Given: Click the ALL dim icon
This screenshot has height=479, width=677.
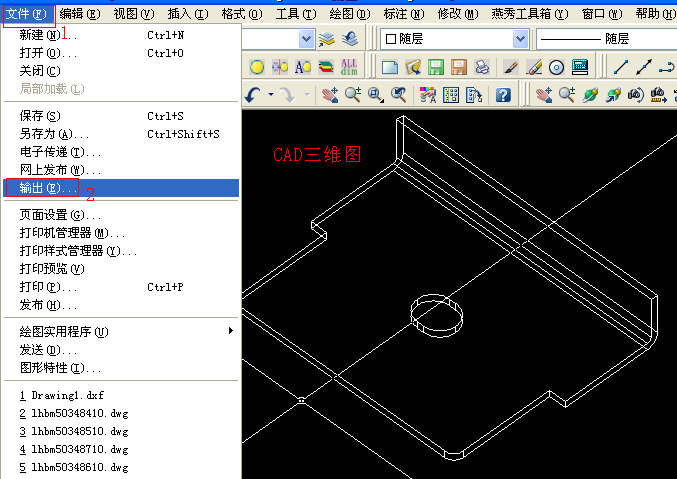Looking at the screenshot, I should 349,67.
